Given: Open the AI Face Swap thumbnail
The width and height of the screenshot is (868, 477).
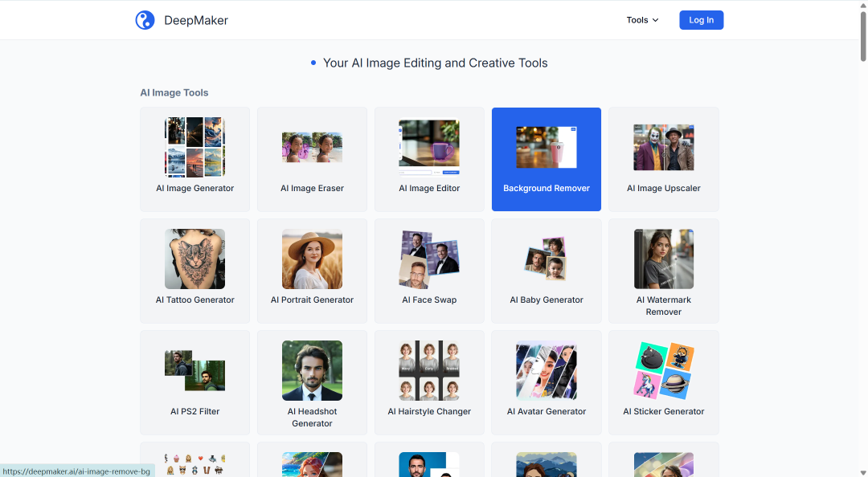Looking at the screenshot, I should pyautogui.click(x=429, y=259).
